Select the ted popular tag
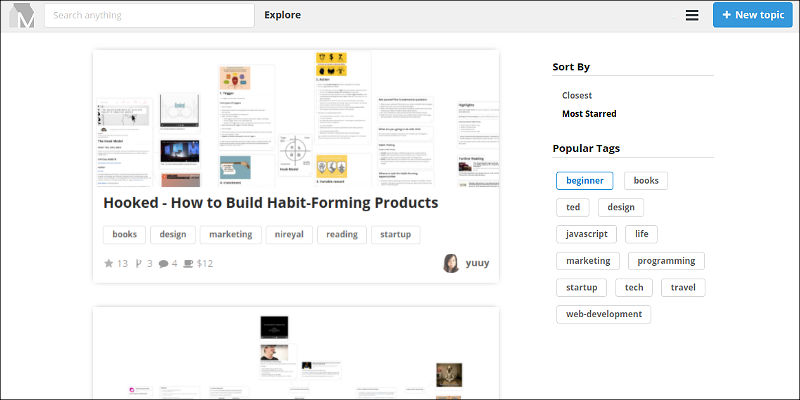This screenshot has width=800, height=400. coord(573,207)
